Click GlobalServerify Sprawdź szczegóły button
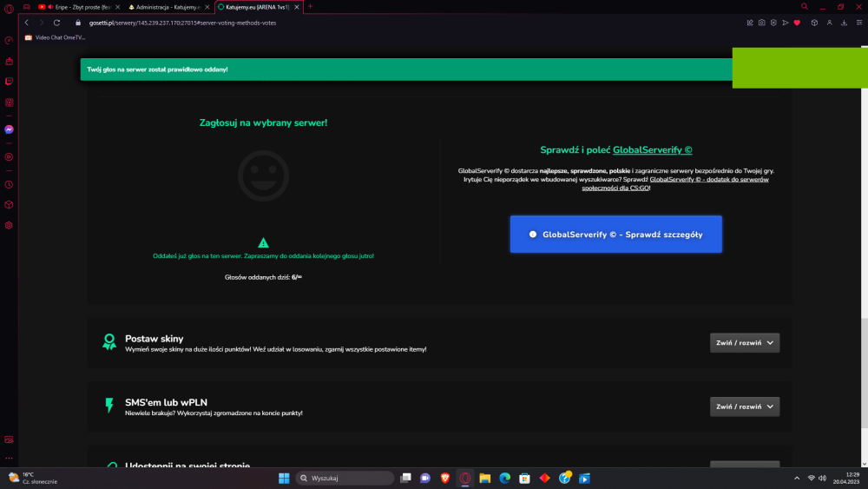Image resolution: width=868 pixels, height=489 pixels. [x=615, y=235]
